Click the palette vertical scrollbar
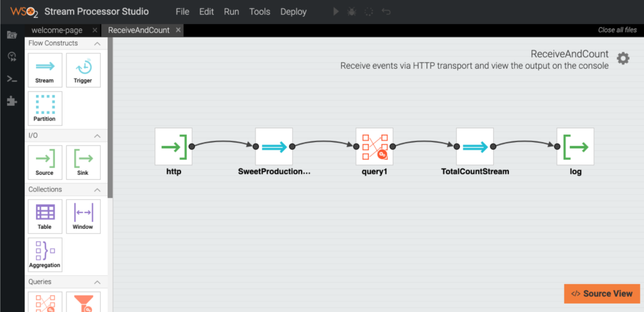644x312 pixels. [x=110, y=123]
